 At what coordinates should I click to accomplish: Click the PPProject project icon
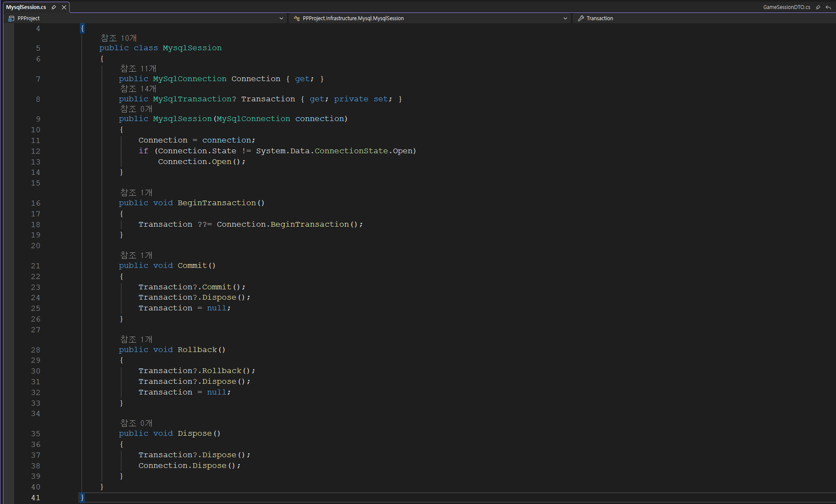(11, 18)
